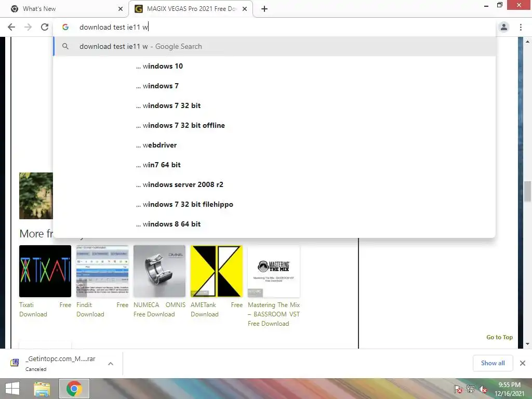Follow NUMECA OMNIS Free Download link
532x399 pixels.
point(159,310)
